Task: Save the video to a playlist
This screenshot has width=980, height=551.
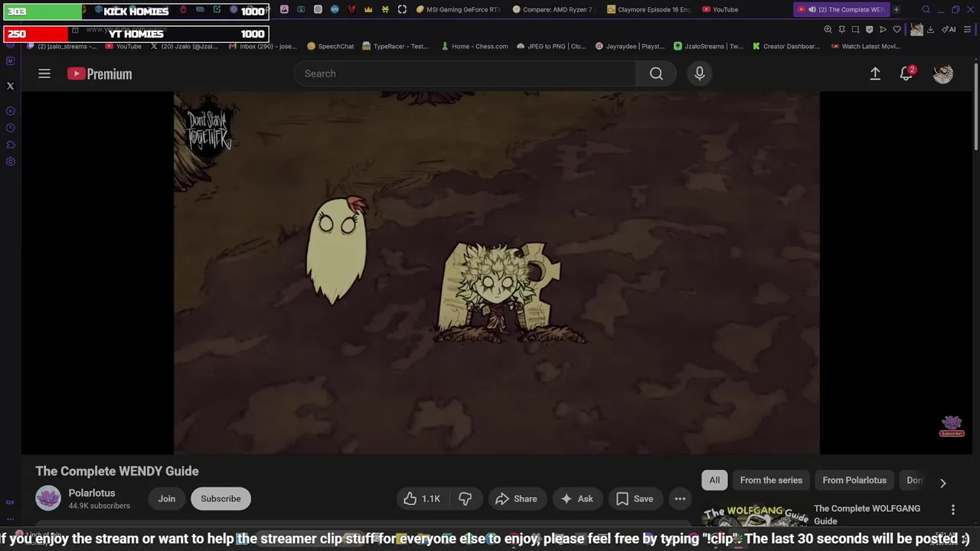Action: tap(635, 499)
